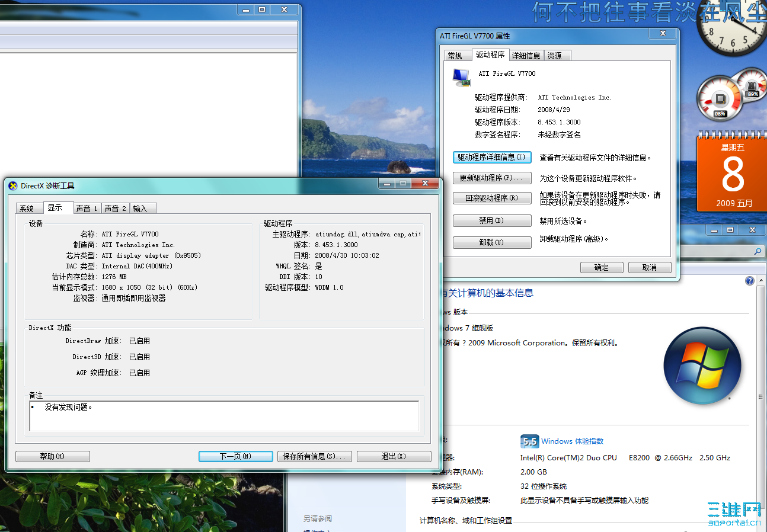Confirm with the 确定 button
Screen dimensions: 767x532
(602, 267)
